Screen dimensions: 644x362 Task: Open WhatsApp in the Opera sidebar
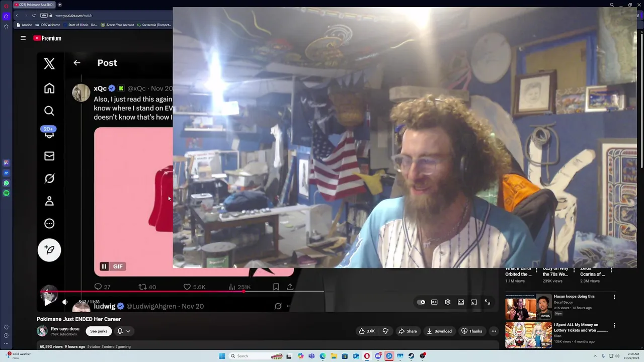6,183
